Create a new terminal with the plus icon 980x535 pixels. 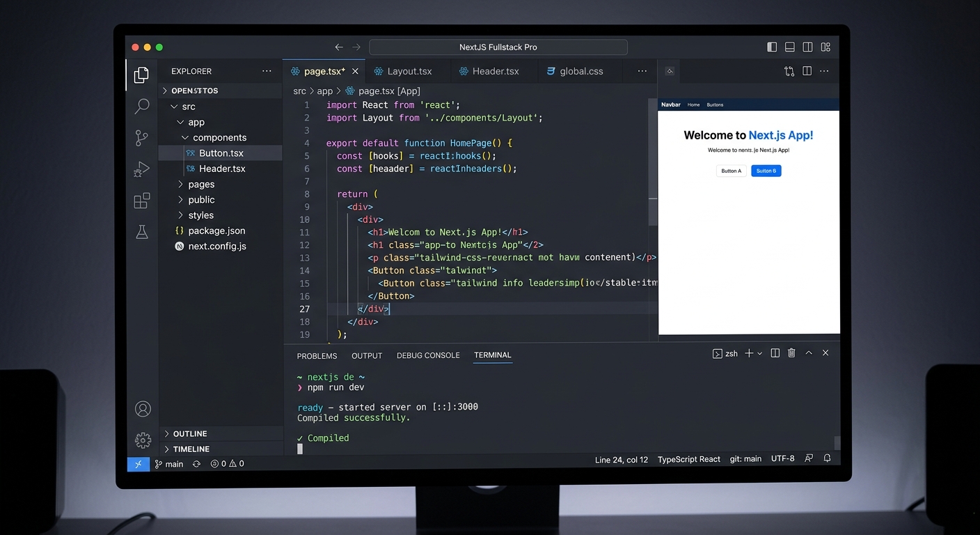point(748,353)
